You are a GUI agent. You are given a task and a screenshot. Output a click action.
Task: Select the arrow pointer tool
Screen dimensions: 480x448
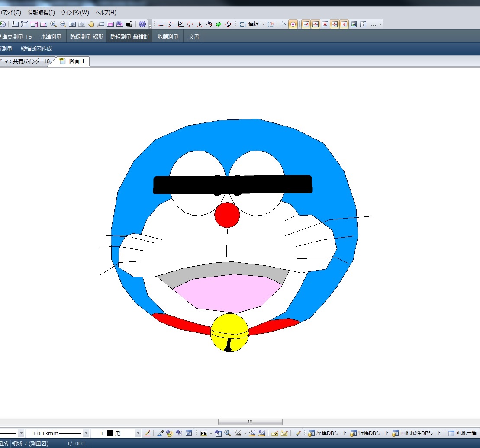point(283,24)
